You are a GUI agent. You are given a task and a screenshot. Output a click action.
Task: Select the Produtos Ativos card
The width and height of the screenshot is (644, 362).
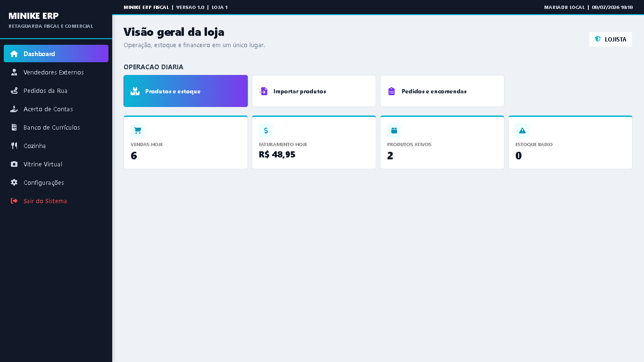442,142
